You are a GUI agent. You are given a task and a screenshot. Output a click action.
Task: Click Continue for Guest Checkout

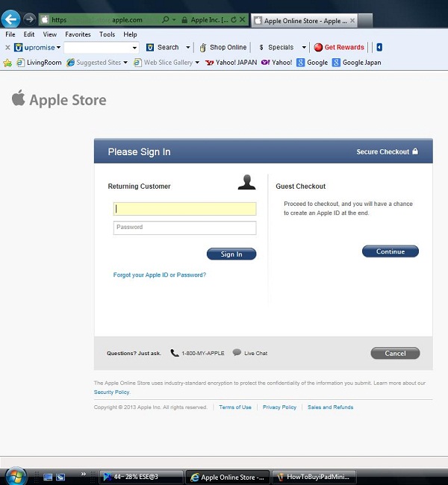391,251
